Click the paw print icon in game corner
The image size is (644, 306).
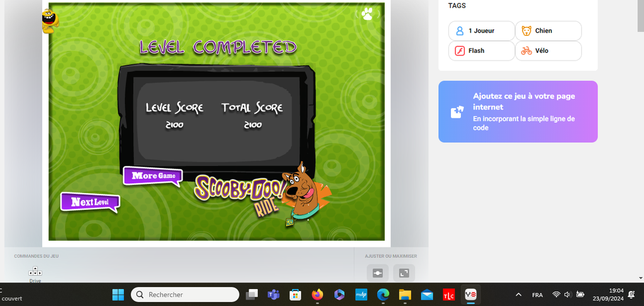[x=367, y=14]
